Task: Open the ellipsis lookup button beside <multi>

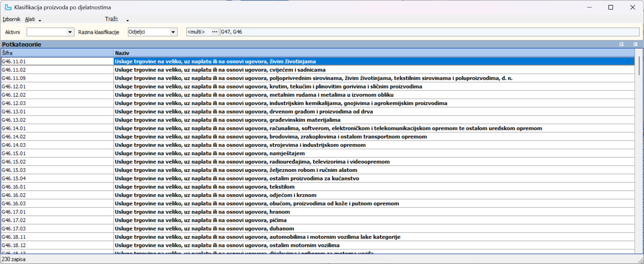Action: click(215, 32)
